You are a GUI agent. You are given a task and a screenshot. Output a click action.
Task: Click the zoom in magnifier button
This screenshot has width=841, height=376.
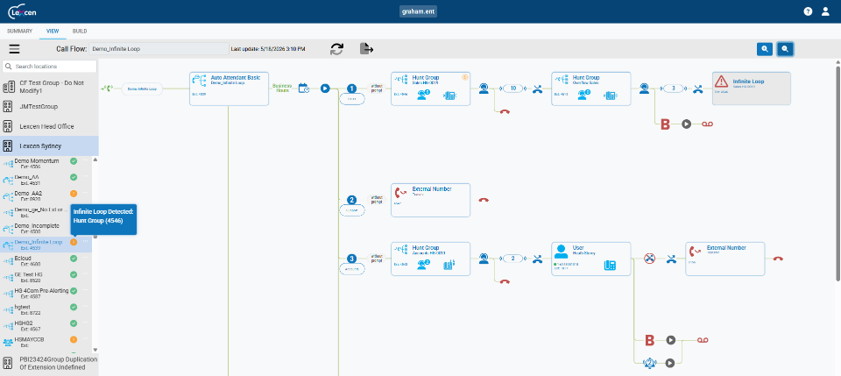764,49
